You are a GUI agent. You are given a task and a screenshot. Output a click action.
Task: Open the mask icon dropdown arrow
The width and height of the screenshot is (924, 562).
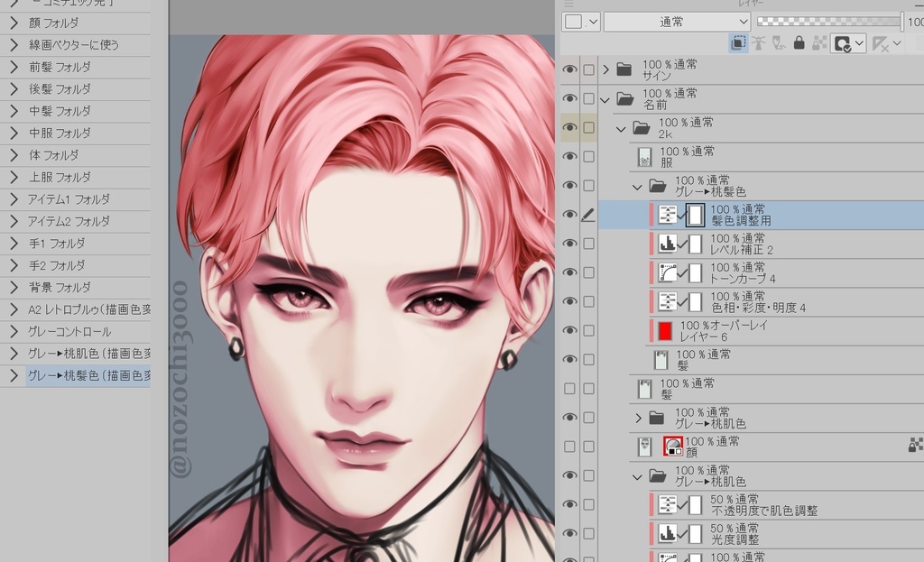[x=859, y=43]
